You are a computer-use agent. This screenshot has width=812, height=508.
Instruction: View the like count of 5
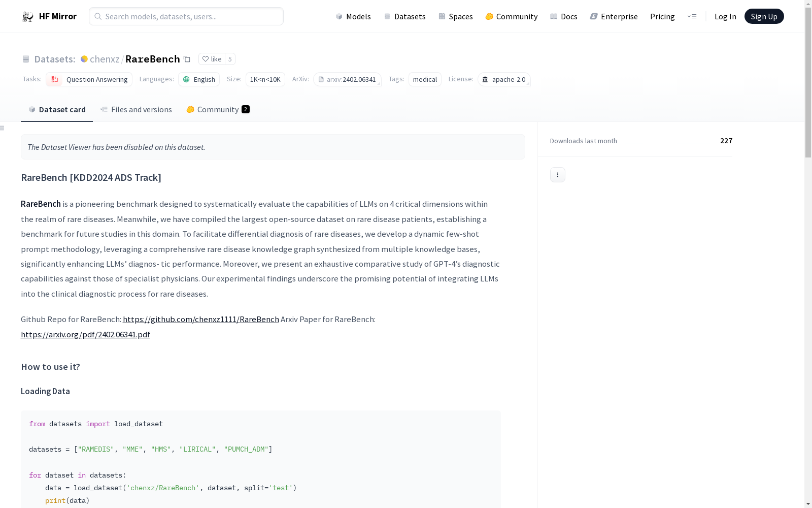230,59
